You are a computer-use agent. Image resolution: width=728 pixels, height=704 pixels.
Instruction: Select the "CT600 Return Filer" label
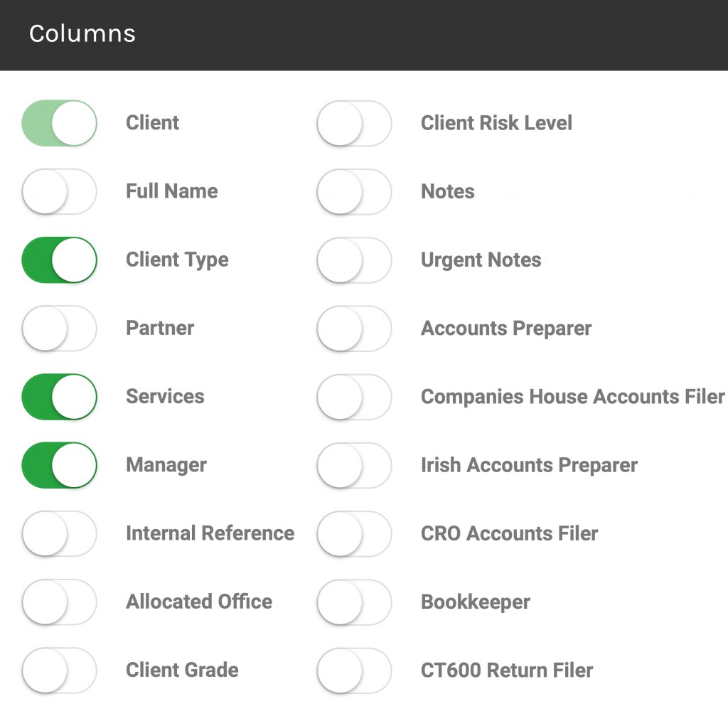pos(507,670)
